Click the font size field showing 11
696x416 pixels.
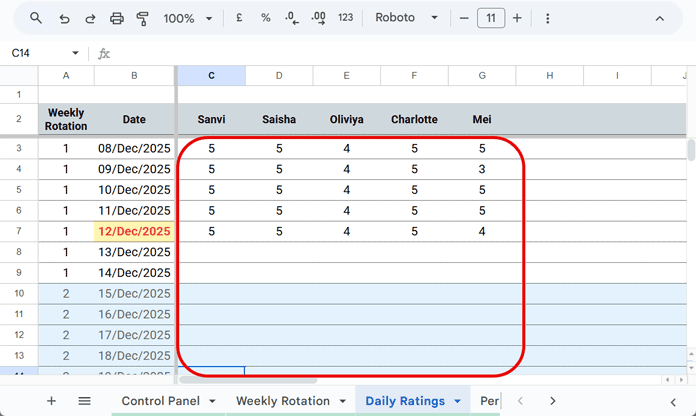(x=491, y=18)
